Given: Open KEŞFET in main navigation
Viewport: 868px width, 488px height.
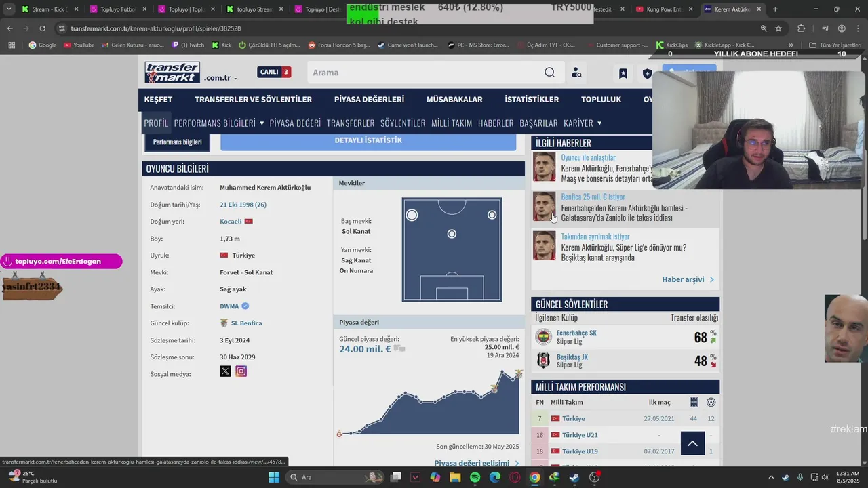Looking at the screenshot, I should tap(158, 99).
